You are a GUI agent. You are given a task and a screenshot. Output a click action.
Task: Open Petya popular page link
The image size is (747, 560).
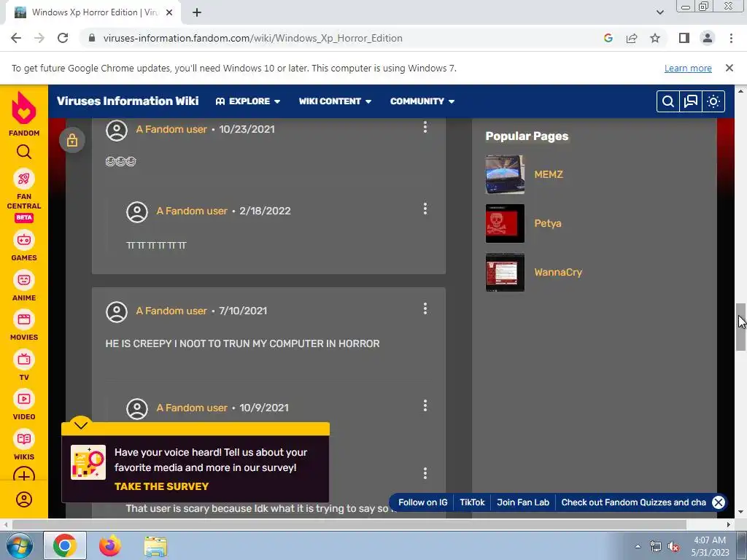(x=547, y=223)
